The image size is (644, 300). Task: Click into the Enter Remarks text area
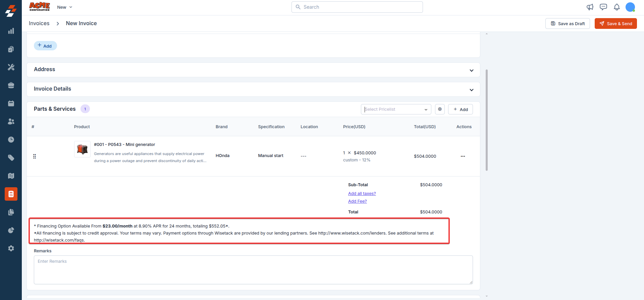253,270
